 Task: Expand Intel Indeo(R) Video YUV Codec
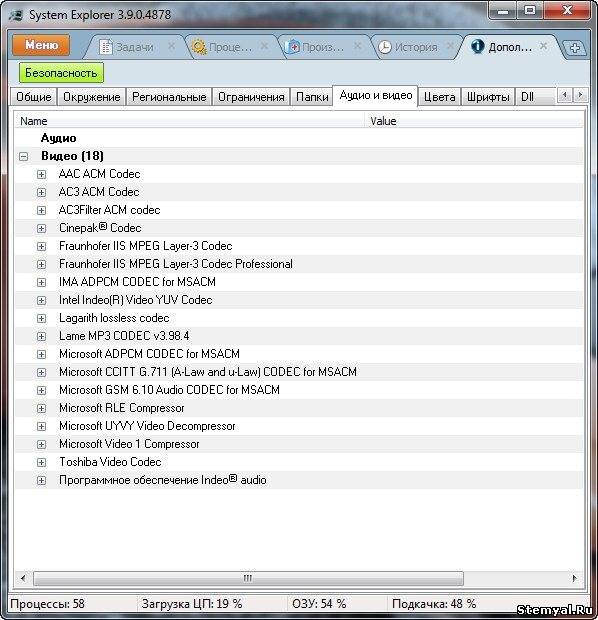tap(41, 300)
